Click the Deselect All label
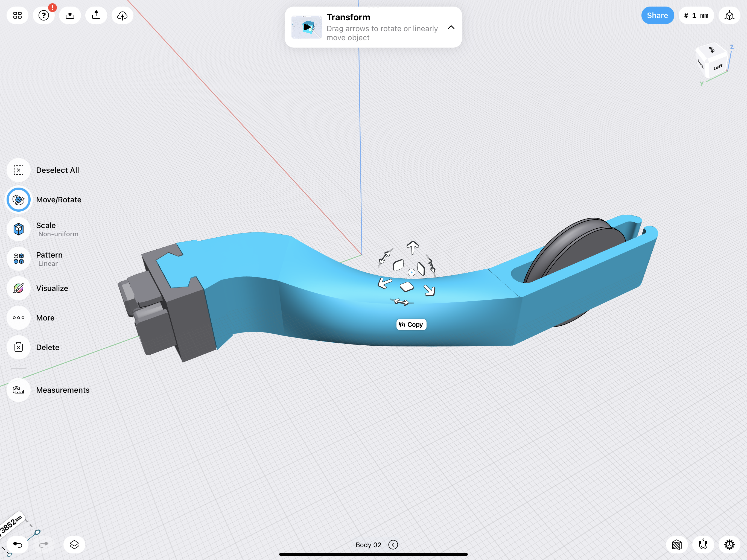 click(57, 170)
